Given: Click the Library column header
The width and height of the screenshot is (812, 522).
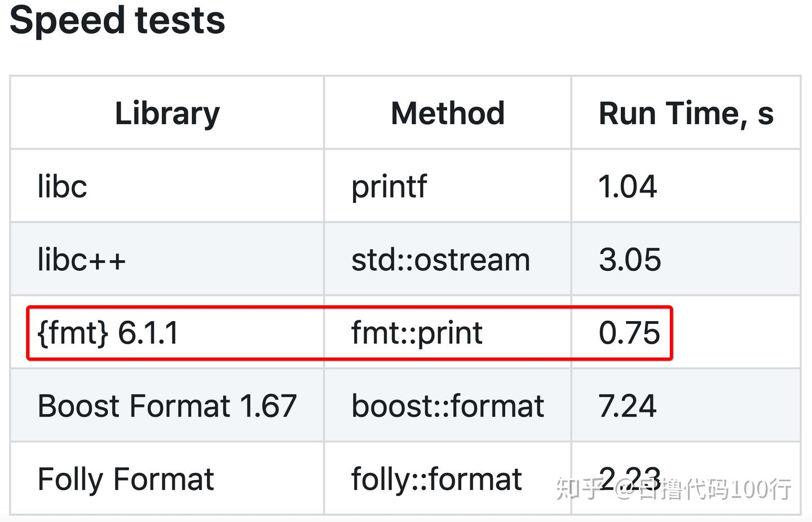Looking at the screenshot, I should (x=167, y=113).
